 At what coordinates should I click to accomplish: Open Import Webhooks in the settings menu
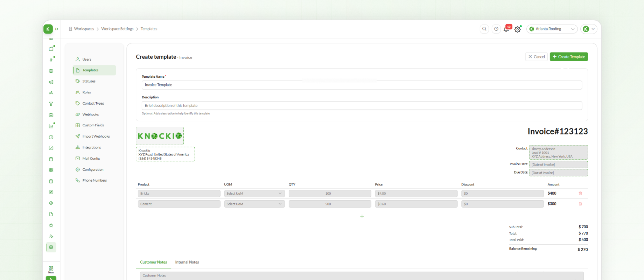(94, 136)
